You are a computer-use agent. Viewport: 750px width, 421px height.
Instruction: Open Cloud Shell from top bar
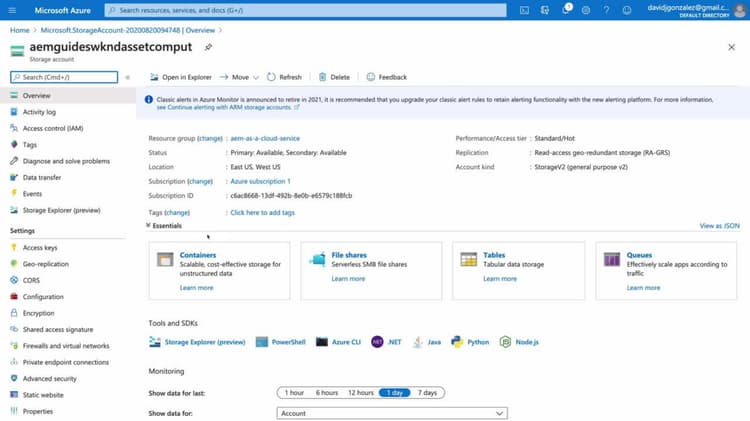[524, 10]
